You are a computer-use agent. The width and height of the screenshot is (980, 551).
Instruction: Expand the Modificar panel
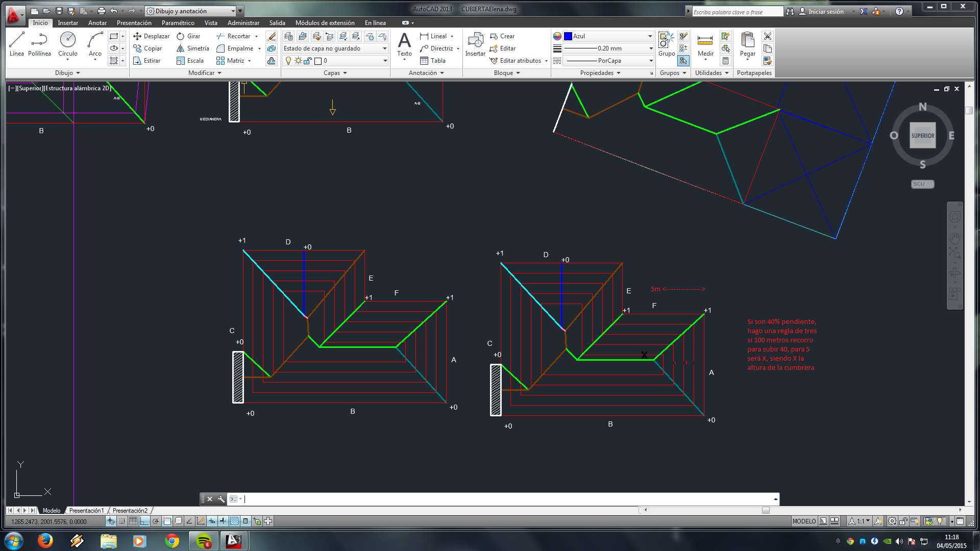pos(205,73)
